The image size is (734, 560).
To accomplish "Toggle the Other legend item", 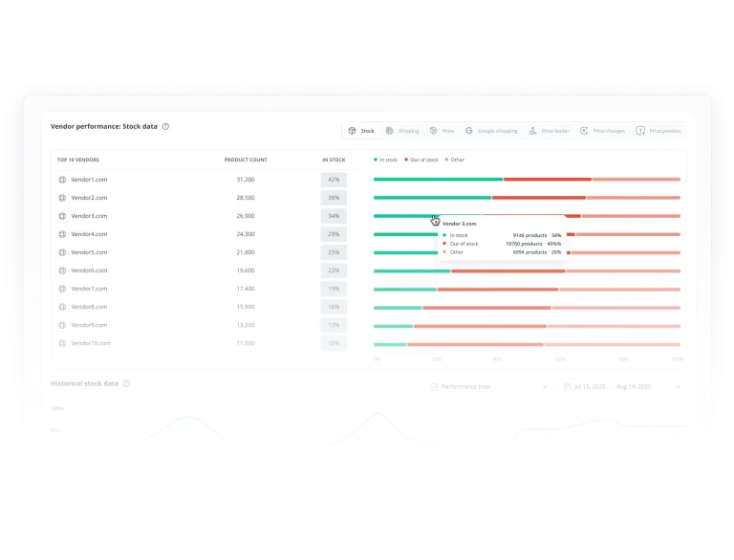I will (455, 160).
